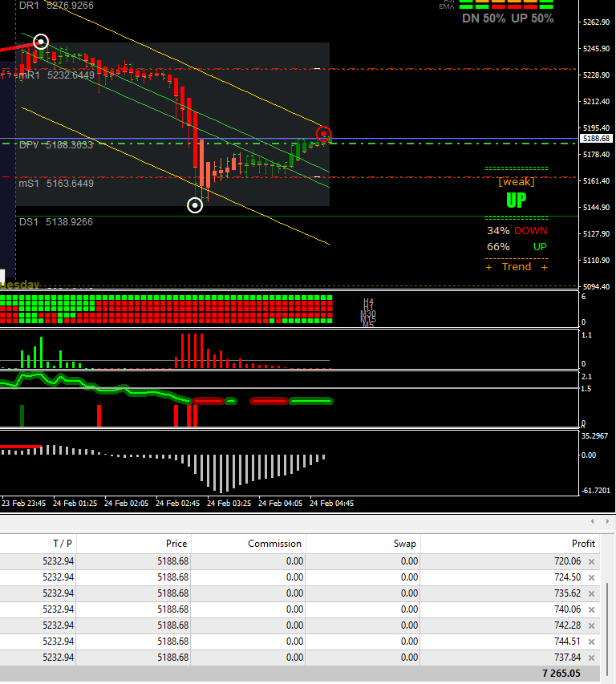Select the white circle marker at the swing high
Viewport: 616px width, 684px height.
41,42
